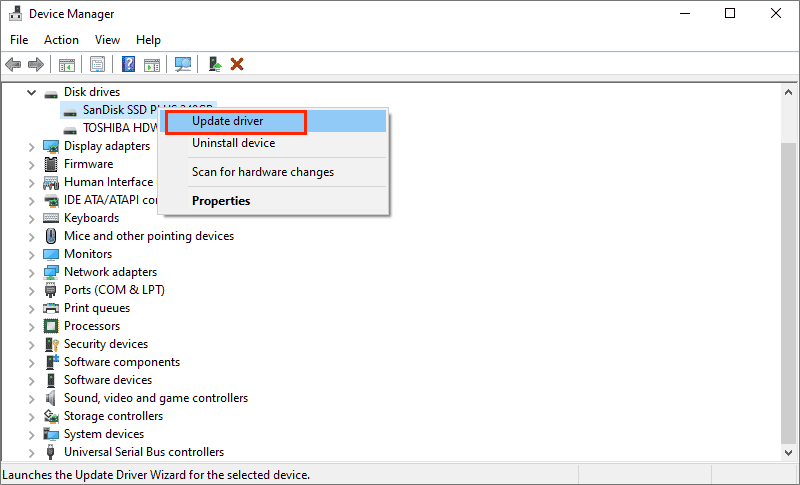Open the Help menu

(148, 40)
